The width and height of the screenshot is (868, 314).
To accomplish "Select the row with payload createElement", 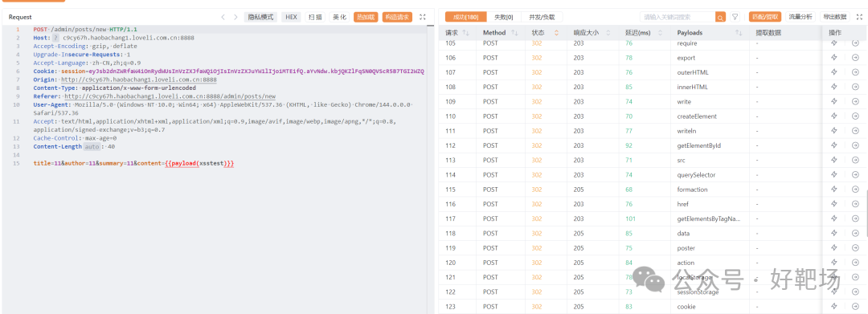I will point(653,116).
